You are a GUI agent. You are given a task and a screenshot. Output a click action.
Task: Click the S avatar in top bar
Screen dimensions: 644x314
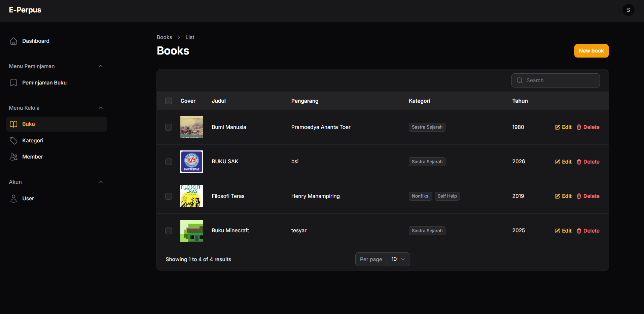click(628, 10)
